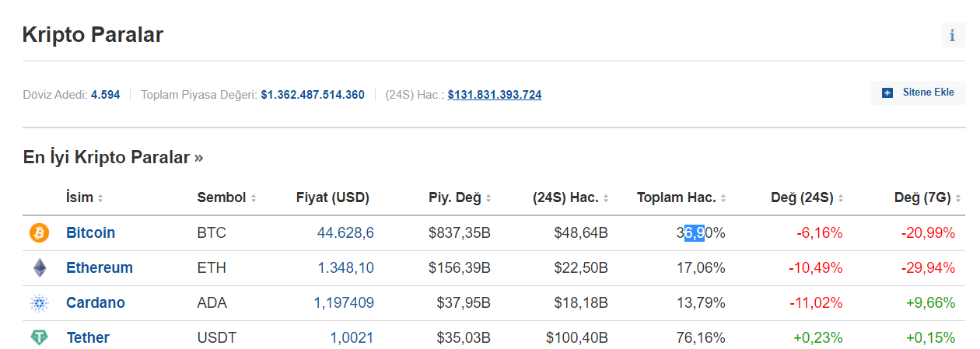Click market cap value $837,35B
The image size is (980, 349).
click(x=460, y=232)
